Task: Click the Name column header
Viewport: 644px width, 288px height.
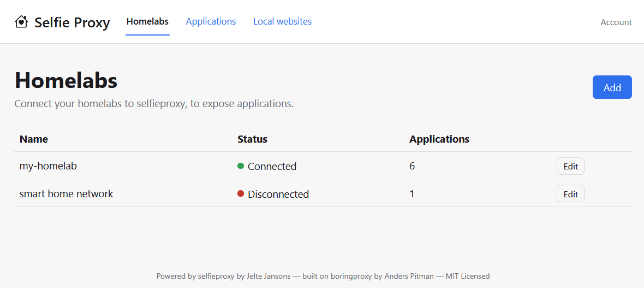Action: point(34,139)
